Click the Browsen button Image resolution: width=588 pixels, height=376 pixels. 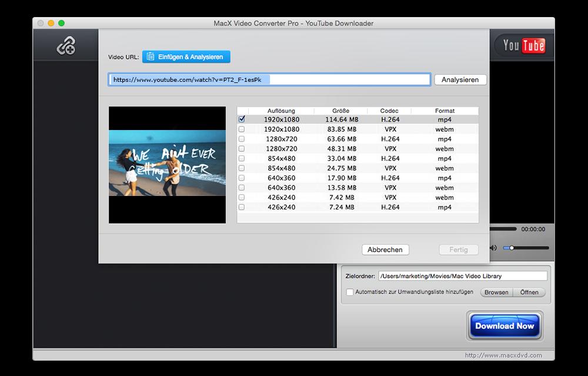point(496,292)
